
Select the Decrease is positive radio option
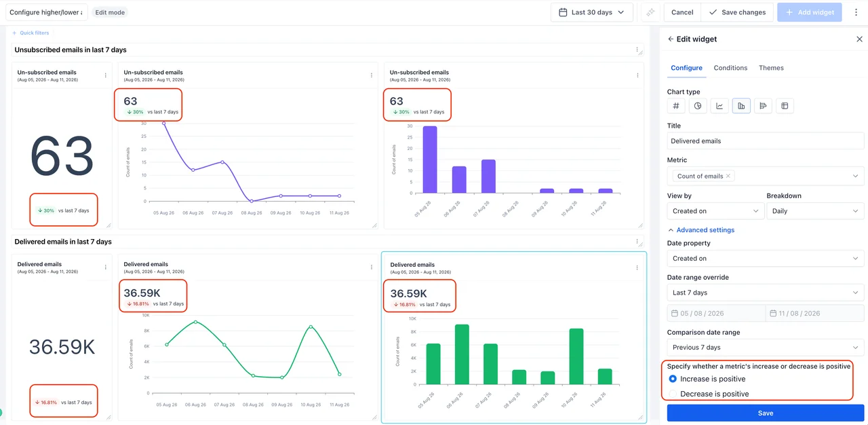[x=673, y=394]
